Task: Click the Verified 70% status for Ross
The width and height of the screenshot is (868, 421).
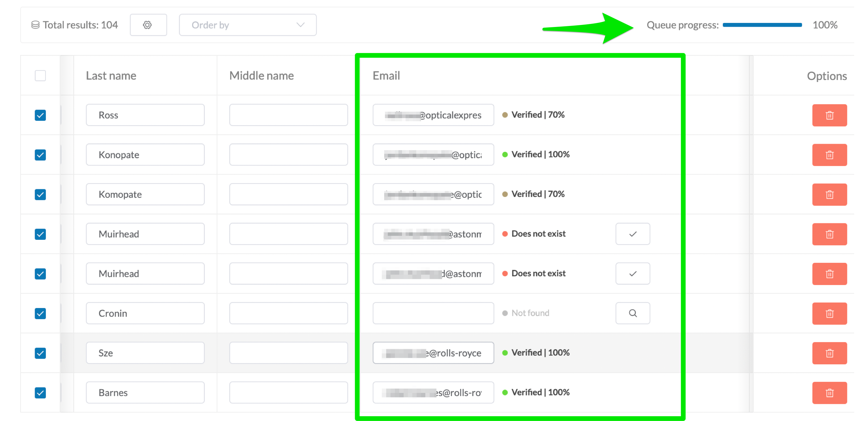Action: click(x=537, y=115)
